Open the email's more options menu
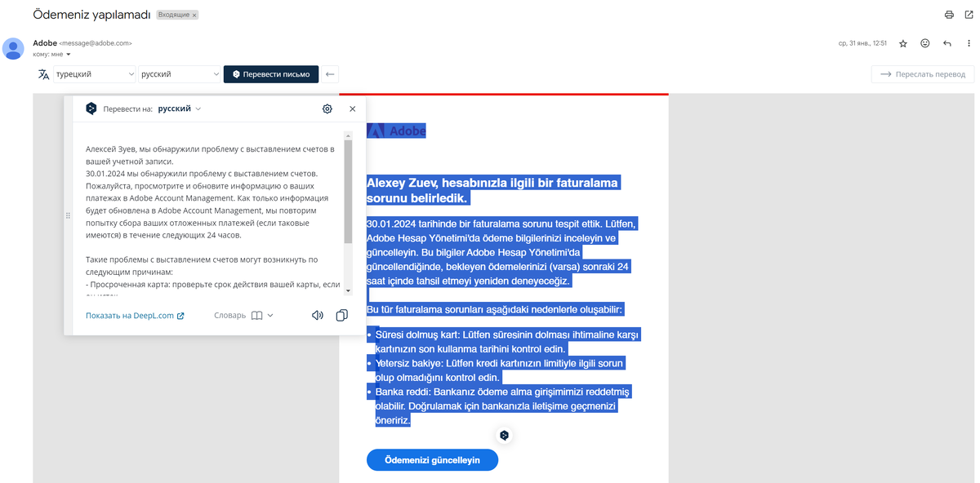980x483 pixels. (968, 42)
